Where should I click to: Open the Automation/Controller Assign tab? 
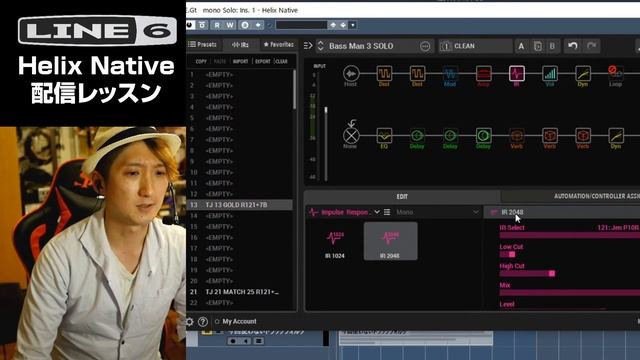coord(571,197)
